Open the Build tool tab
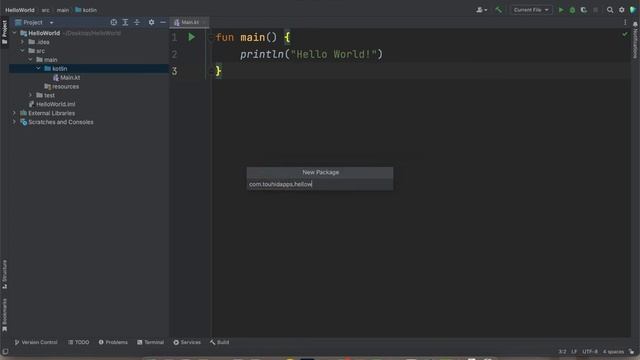This screenshot has width=640, height=360. click(220, 342)
